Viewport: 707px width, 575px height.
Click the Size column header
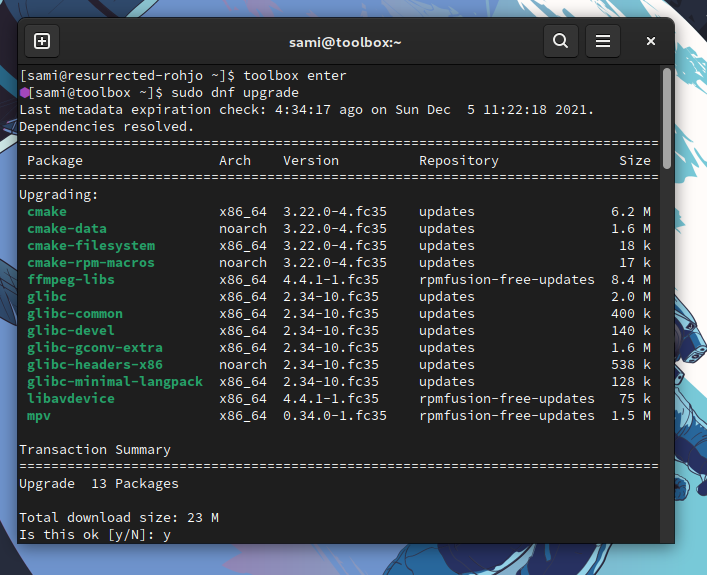pos(635,161)
